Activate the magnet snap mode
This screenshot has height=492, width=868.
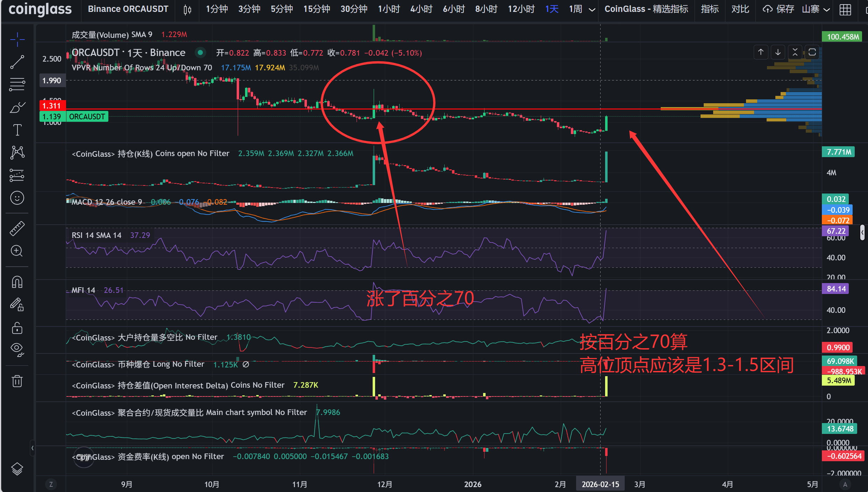[x=17, y=282]
